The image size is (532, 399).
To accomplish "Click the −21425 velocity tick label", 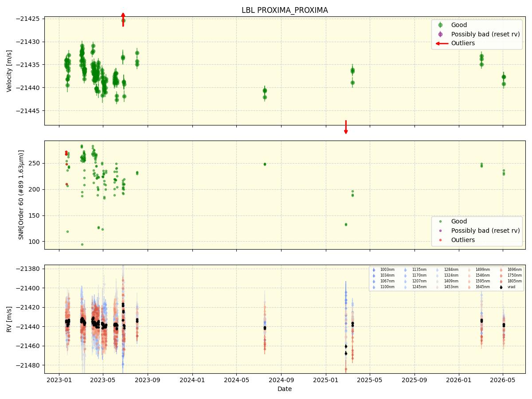I will click(28, 19).
